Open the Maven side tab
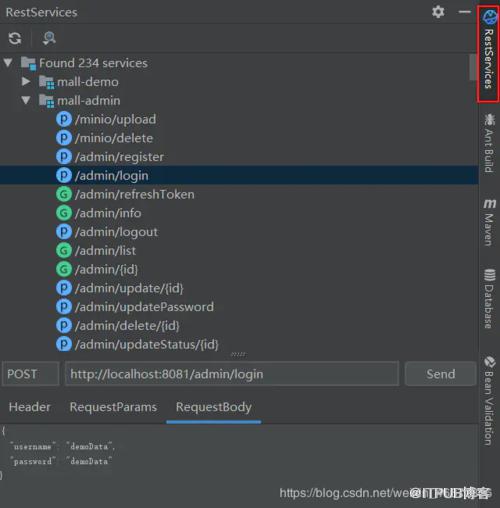Viewport: 500px width, 508px height. [489, 223]
